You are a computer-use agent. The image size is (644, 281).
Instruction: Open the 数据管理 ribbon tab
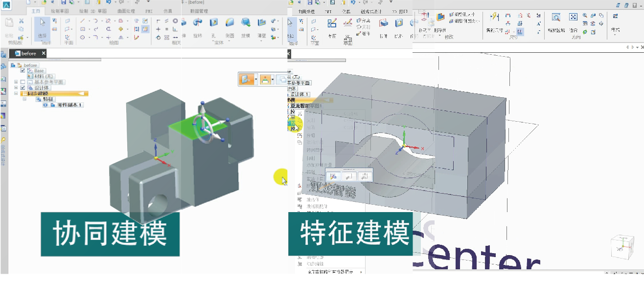[199, 11]
